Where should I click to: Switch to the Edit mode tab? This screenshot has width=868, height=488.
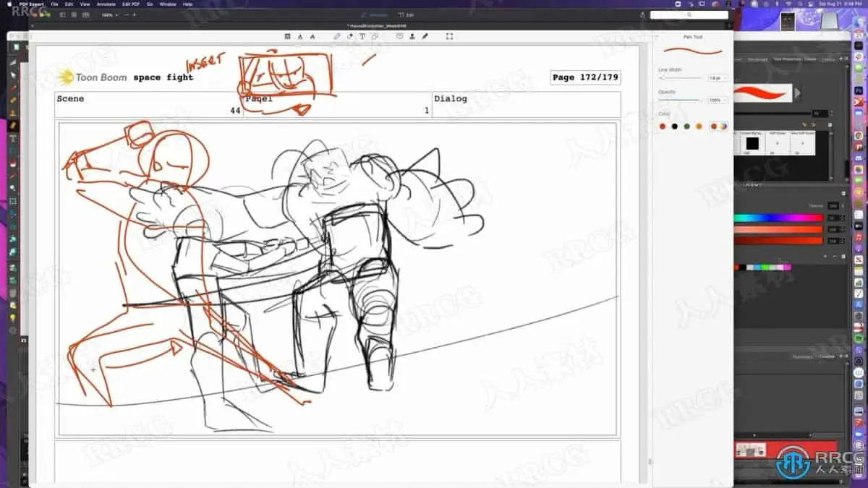pyautogui.click(x=407, y=14)
